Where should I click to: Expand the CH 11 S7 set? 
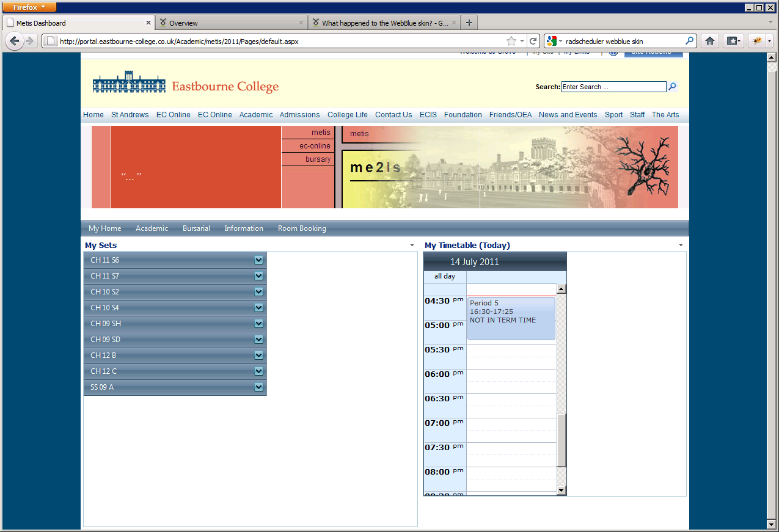pos(259,276)
